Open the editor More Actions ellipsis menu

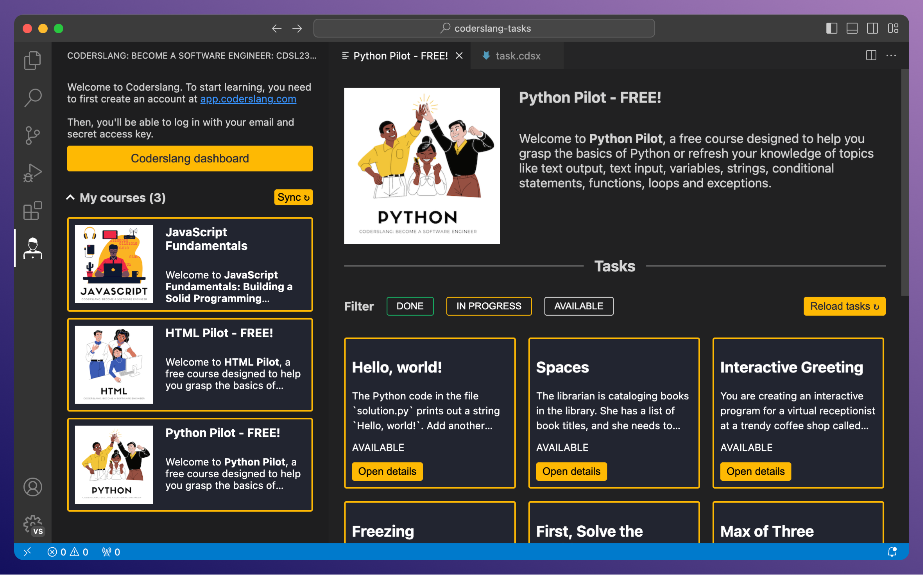click(x=891, y=56)
